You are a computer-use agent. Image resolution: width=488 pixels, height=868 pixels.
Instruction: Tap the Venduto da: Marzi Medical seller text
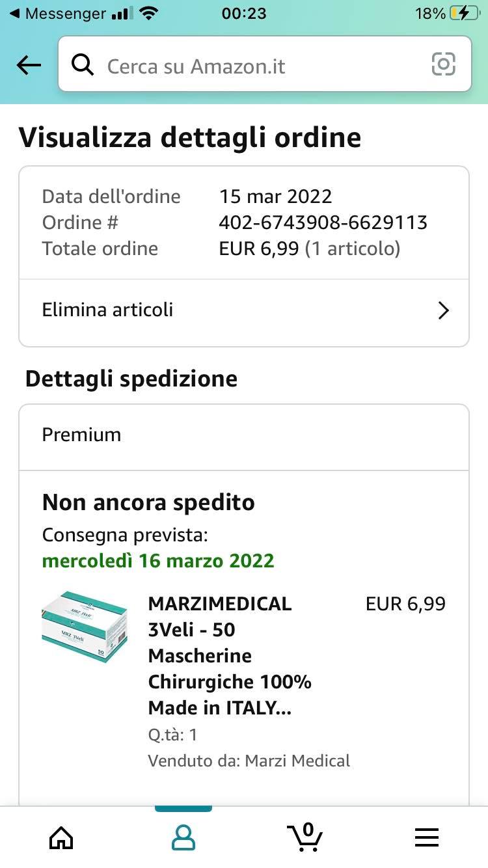click(x=249, y=761)
